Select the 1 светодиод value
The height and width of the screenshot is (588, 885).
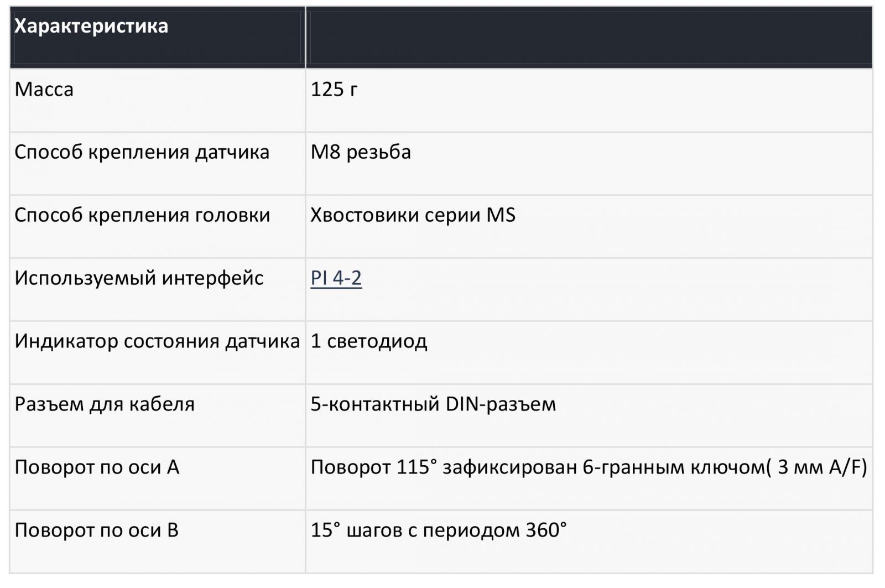coord(368,341)
